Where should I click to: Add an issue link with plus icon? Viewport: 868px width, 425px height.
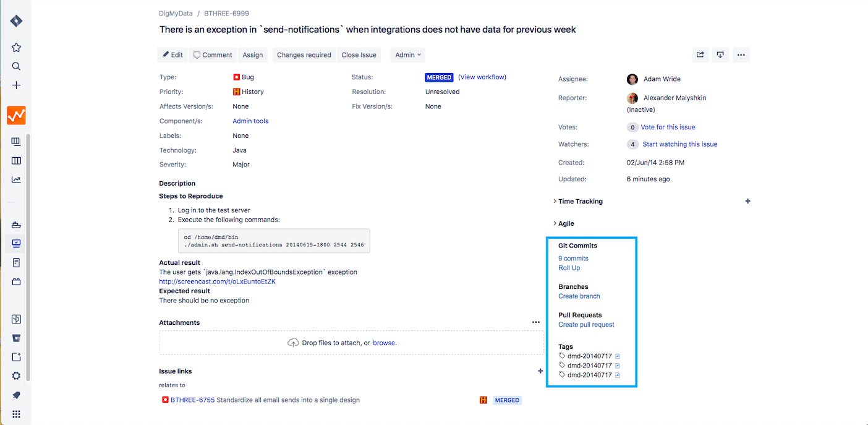(540, 371)
